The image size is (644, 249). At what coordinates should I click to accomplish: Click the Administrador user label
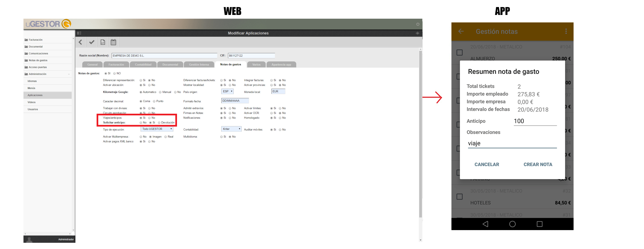(x=66, y=239)
